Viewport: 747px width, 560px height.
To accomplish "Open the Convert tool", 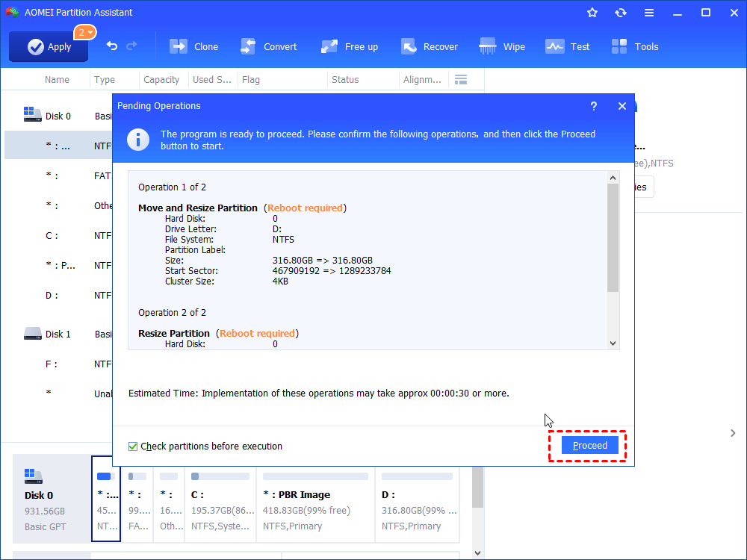I will 269,46.
